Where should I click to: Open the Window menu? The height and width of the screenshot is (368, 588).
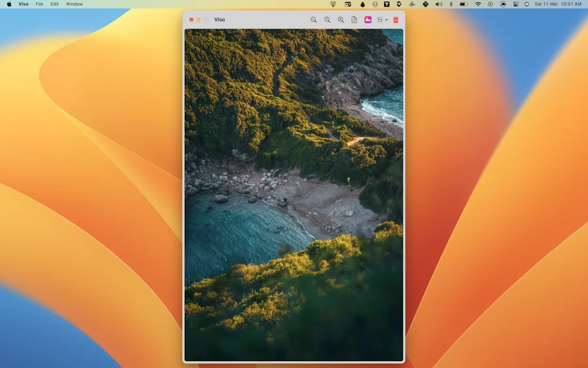74,4
